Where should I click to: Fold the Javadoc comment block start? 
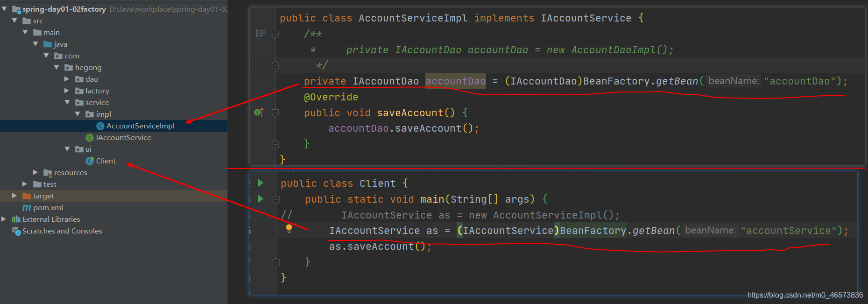275,34
